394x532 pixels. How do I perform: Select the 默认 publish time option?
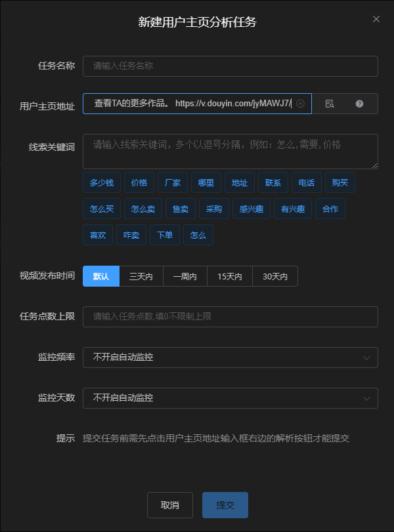[x=101, y=276]
